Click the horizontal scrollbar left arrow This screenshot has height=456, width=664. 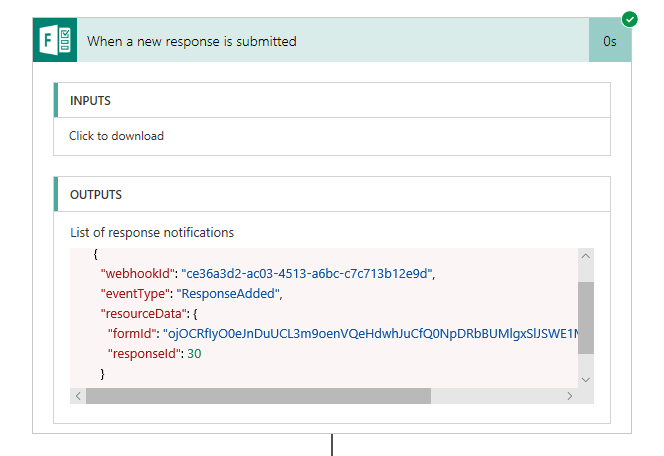coord(78,396)
